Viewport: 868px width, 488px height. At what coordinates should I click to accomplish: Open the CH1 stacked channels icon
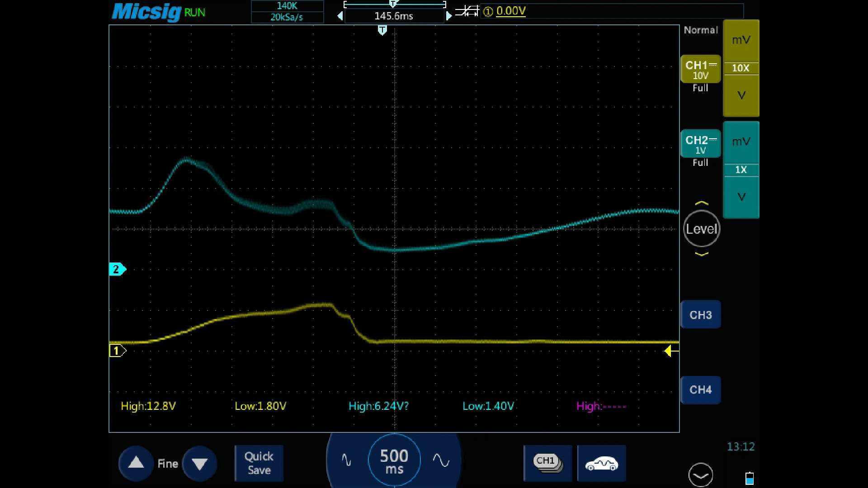pos(548,463)
